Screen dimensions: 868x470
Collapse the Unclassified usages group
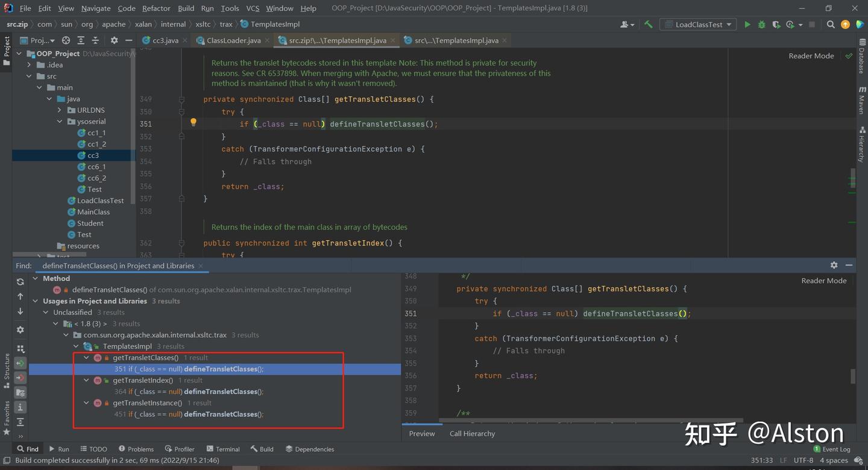(46, 313)
